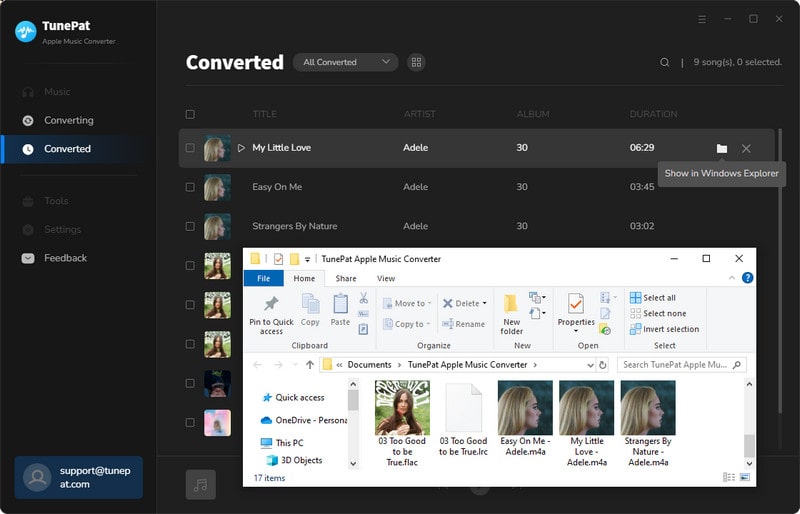The width and height of the screenshot is (800, 514).
Task: Switch to the View tab in Explorer
Action: pos(386,278)
